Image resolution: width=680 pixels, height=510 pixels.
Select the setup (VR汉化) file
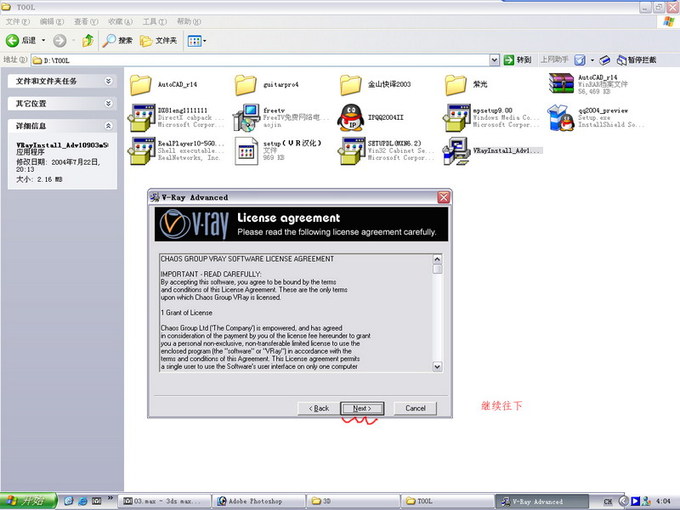point(278,150)
